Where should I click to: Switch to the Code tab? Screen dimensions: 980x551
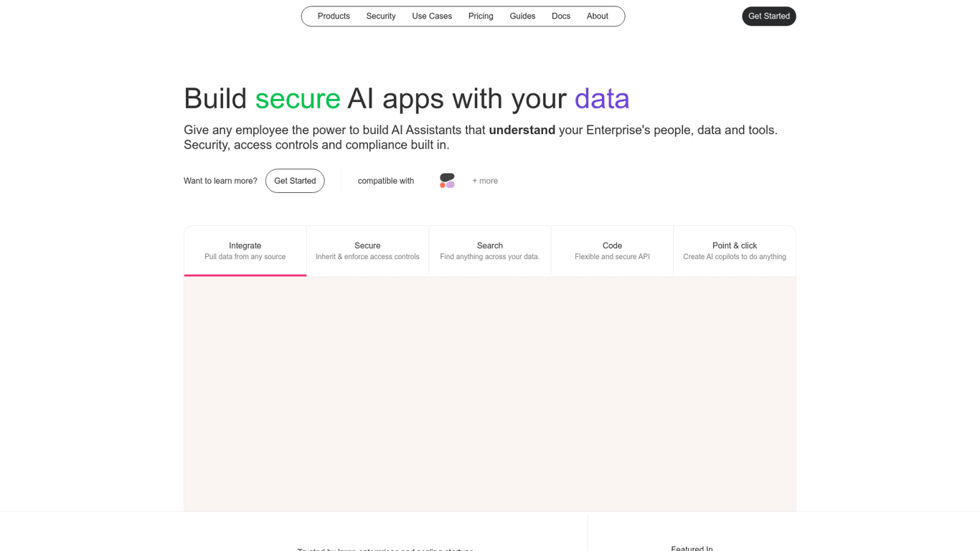(x=612, y=250)
